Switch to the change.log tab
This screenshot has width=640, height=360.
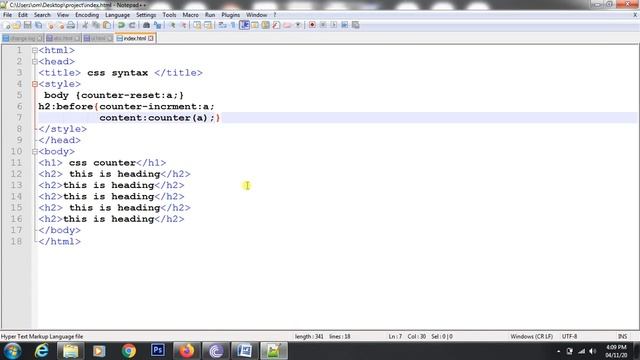[x=22, y=38]
